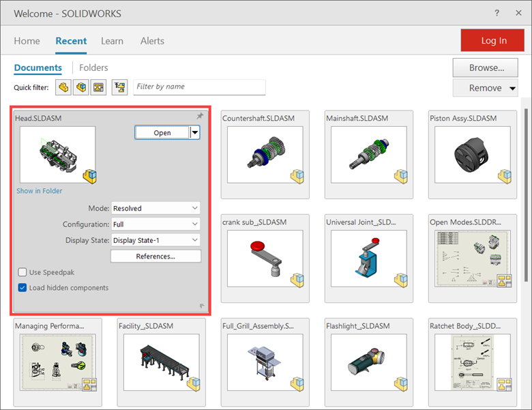532x410 pixels.
Task: Open the Piston Assy.SLDASM thumbnail
Action: click(473, 155)
